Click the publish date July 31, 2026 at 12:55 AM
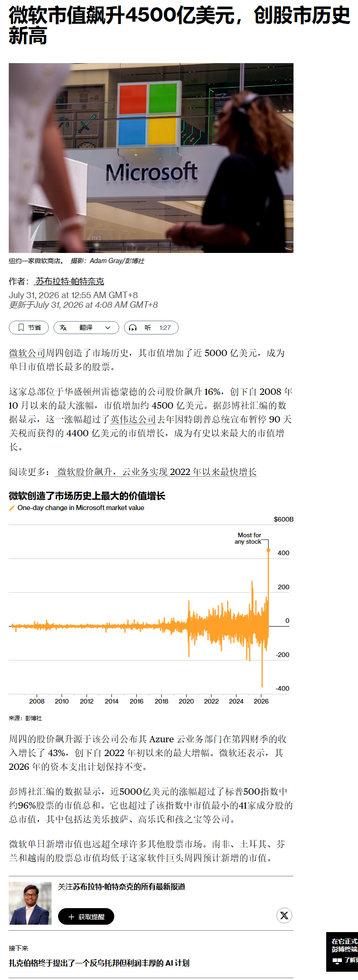This screenshot has height=980, width=358. point(73,295)
